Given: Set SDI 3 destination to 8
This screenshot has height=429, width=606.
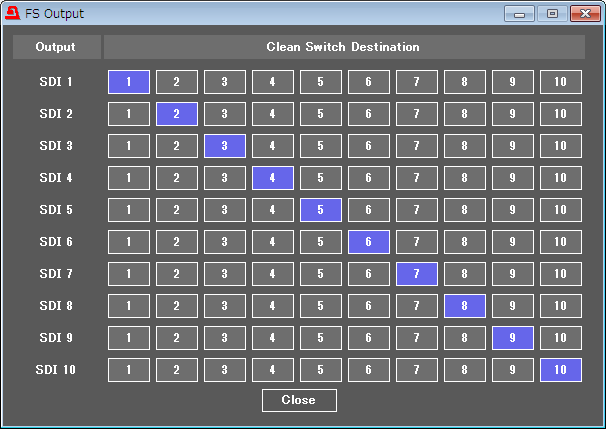Looking at the screenshot, I should [x=464, y=146].
